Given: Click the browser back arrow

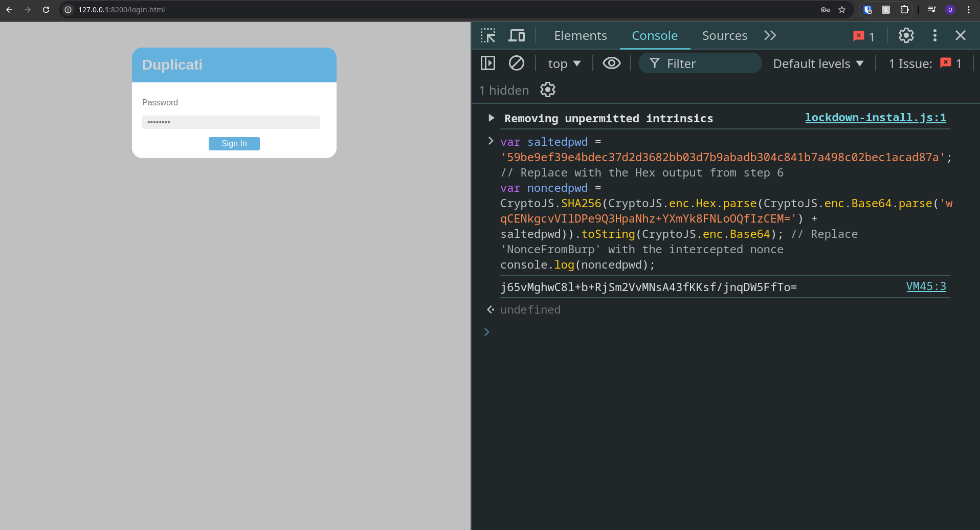Looking at the screenshot, I should (x=9, y=10).
